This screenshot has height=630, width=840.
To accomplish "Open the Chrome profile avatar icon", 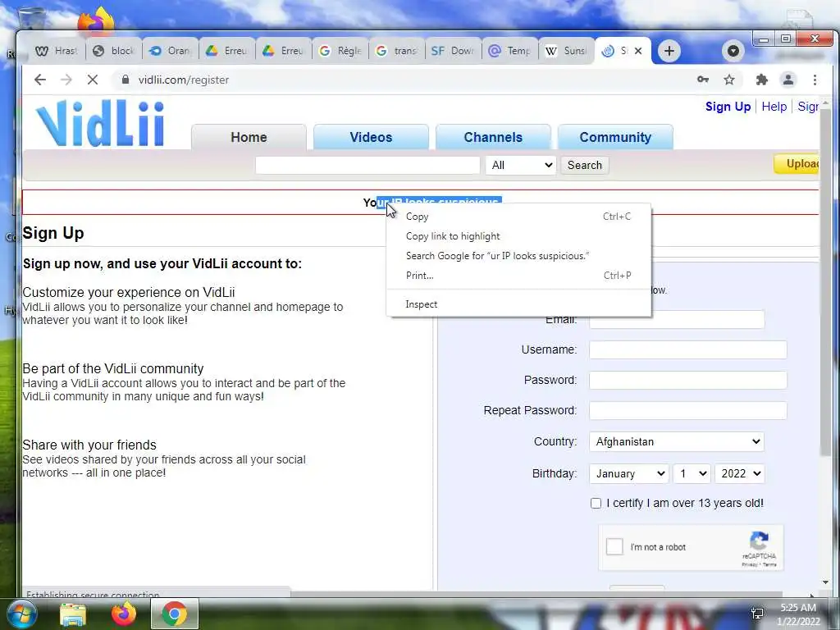I will 788,80.
